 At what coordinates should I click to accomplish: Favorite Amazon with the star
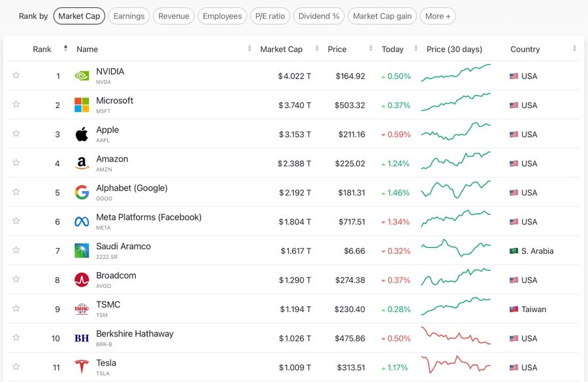pyautogui.click(x=16, y=162)
